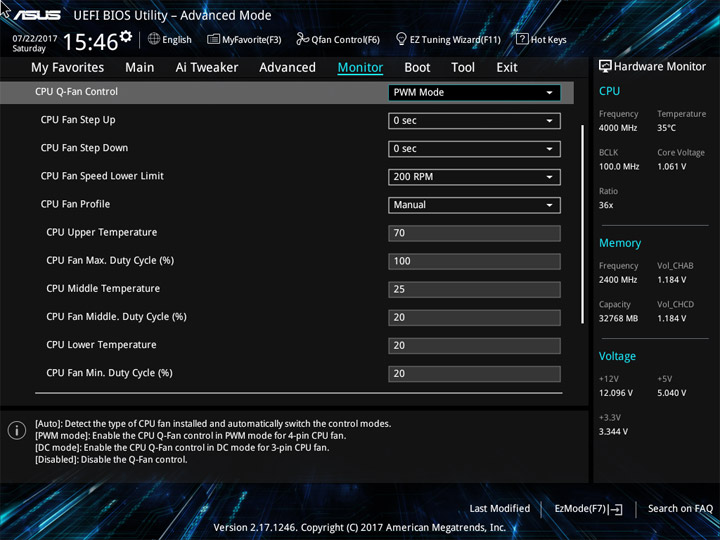Image resolution: width=720 pixels, height=540 pixels.
Task: Switch to the Main tab
Action: [140, 68]
